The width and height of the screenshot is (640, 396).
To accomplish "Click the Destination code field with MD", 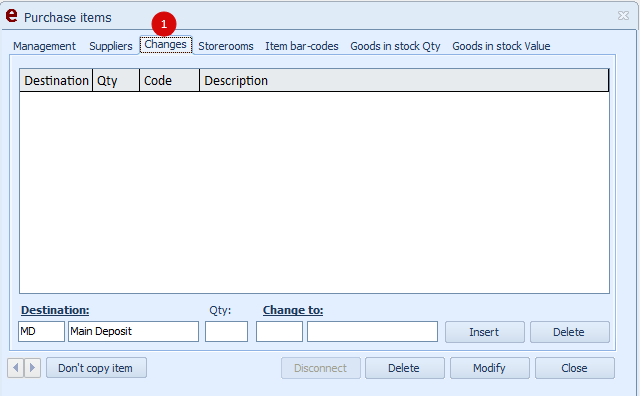I will [x=41, y=331].
